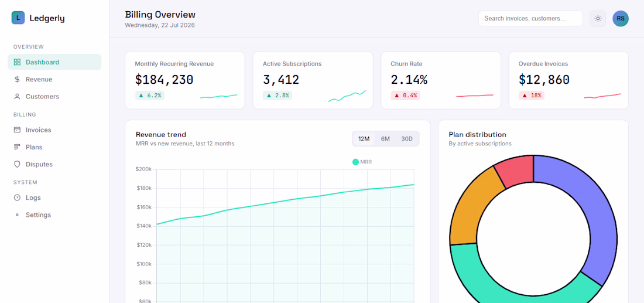Open the Dashboard page

click(54, 62)
